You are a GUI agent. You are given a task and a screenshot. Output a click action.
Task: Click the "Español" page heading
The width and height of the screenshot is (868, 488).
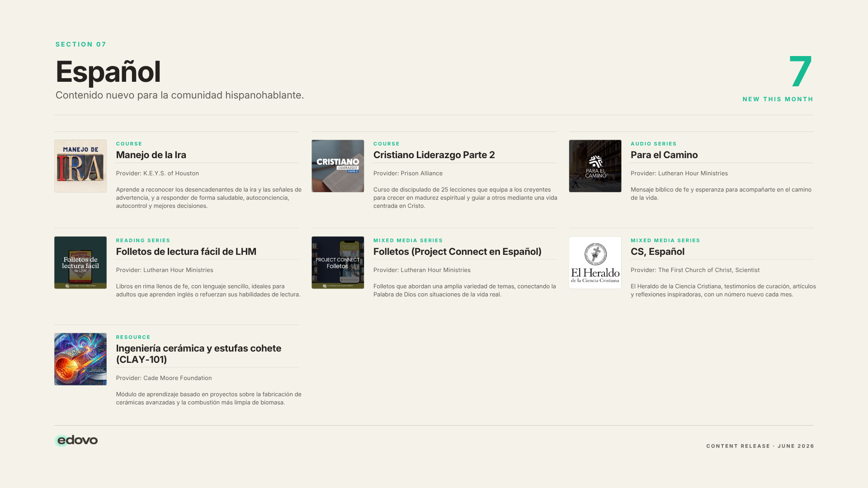pos(108,72)
